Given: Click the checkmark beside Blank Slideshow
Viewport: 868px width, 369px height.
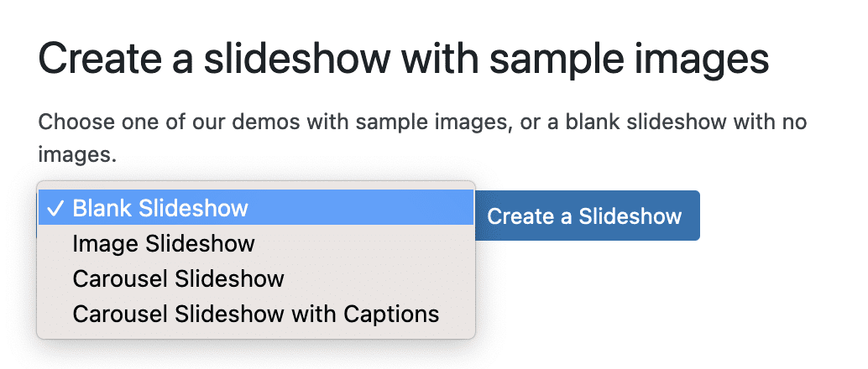Looking at the screenshot, I should (x=55, y=209).
